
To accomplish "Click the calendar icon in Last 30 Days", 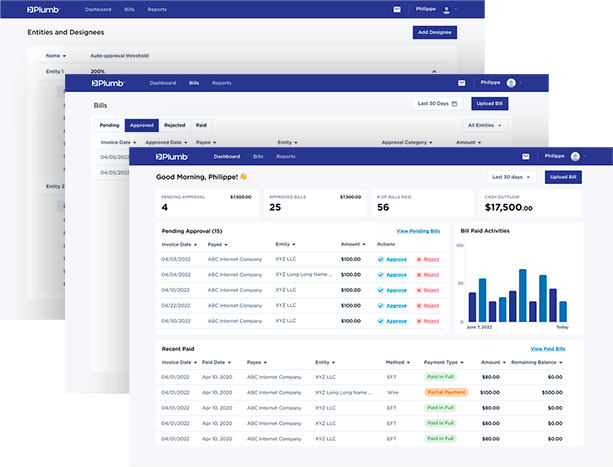I will [x=454, y=103].
